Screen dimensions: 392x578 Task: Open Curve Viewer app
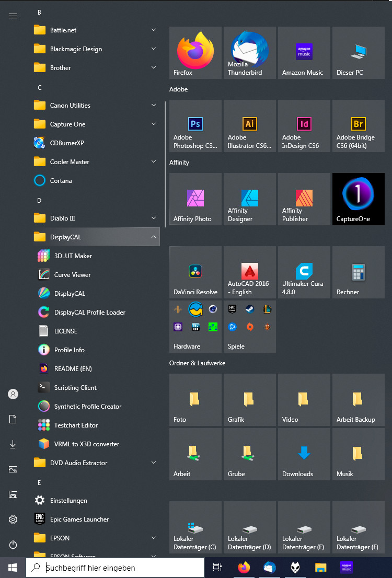(97, 274)
